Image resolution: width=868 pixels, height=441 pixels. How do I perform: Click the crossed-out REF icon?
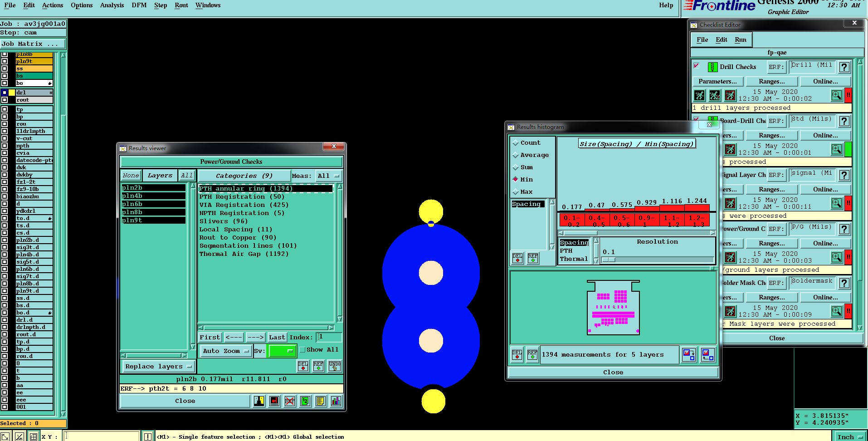290,401
